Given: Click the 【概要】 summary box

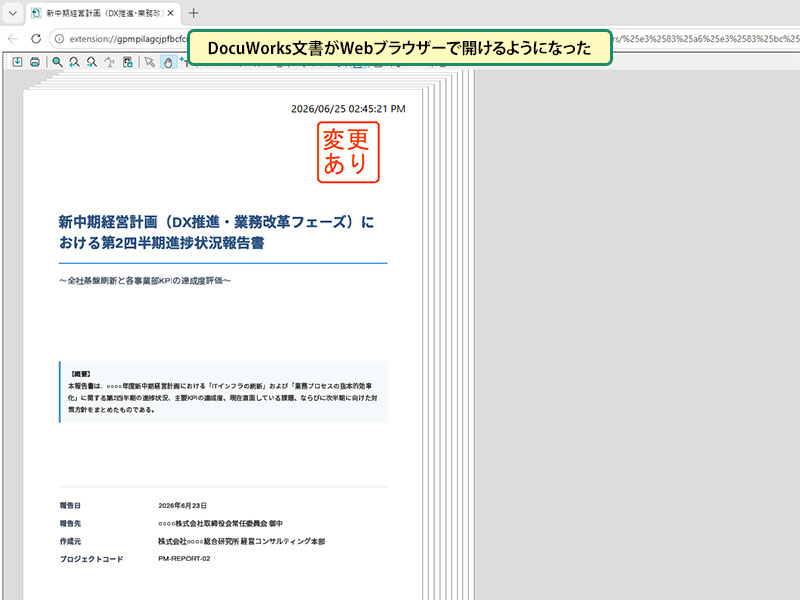Looking at the screenshot, I should [223, 392].
